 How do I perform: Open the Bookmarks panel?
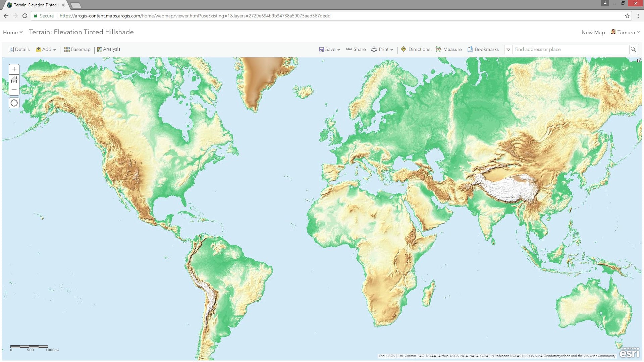point(483,49)
